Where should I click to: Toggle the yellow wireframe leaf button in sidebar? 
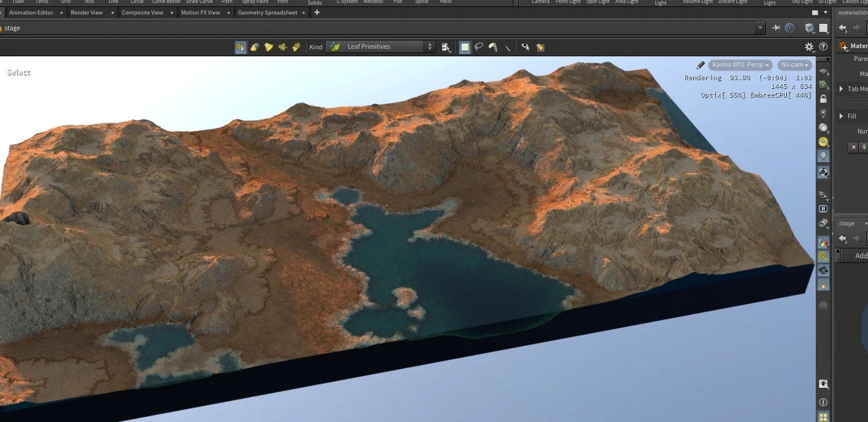(x=823, y=256)
